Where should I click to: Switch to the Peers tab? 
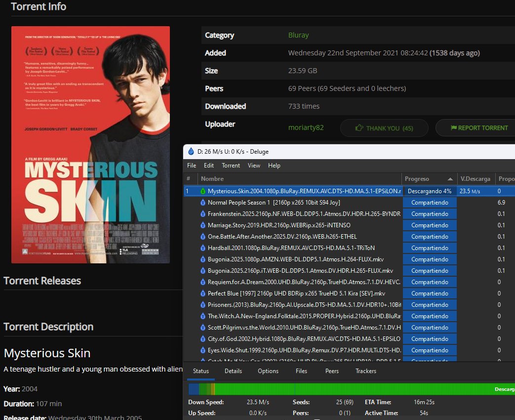pyautogui.click(x=332, y=371)
